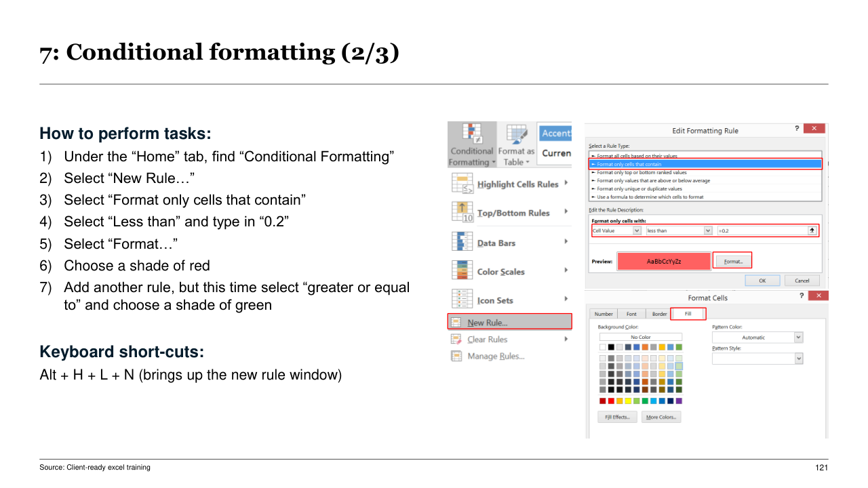Pick the red standard color swatch
The height and width of the screenshot is (488, 868).
(x=611, y=401)
